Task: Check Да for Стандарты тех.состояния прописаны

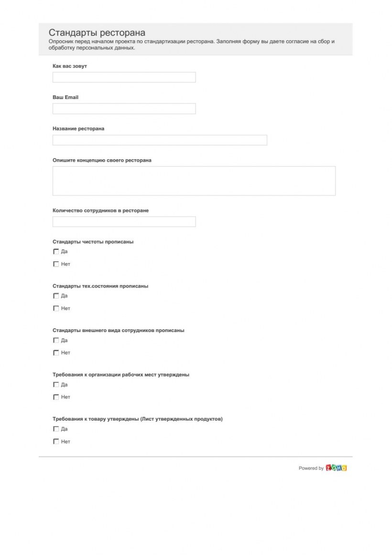Action: 55,295
